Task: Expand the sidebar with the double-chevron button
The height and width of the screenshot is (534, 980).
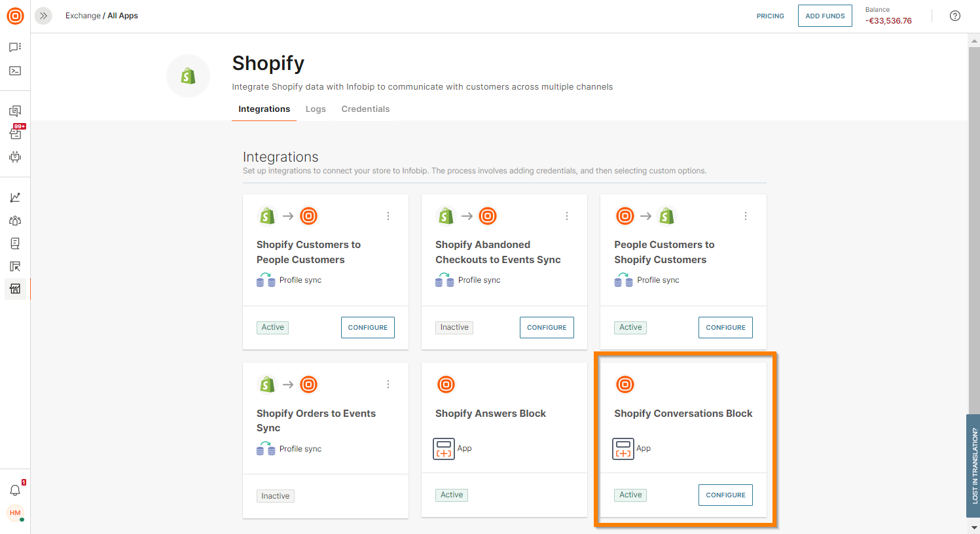Action: (43, 16)
